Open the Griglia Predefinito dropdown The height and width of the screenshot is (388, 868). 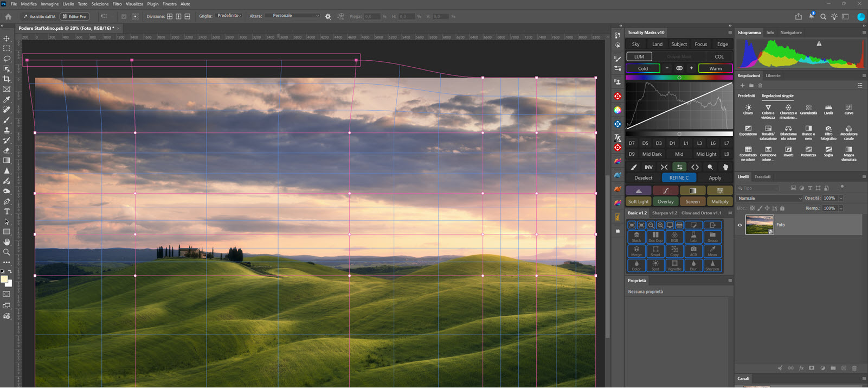229,16
